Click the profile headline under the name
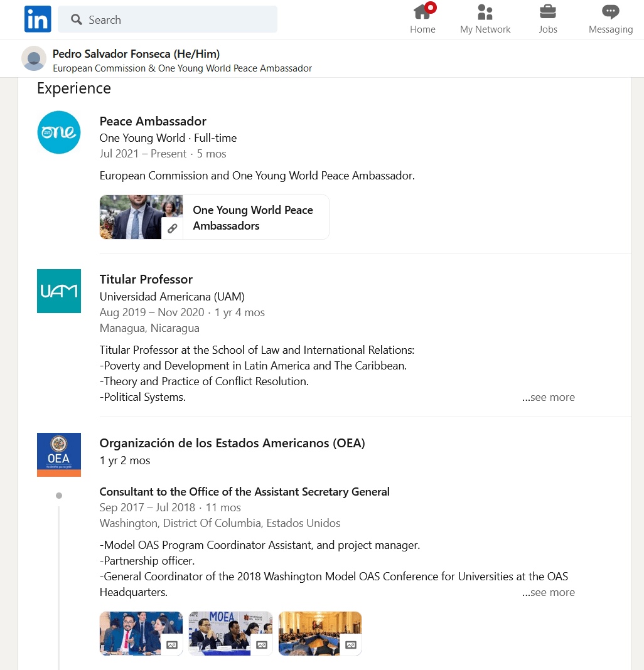The width and height of the screenshot is (644, 670). pos(182,68)
